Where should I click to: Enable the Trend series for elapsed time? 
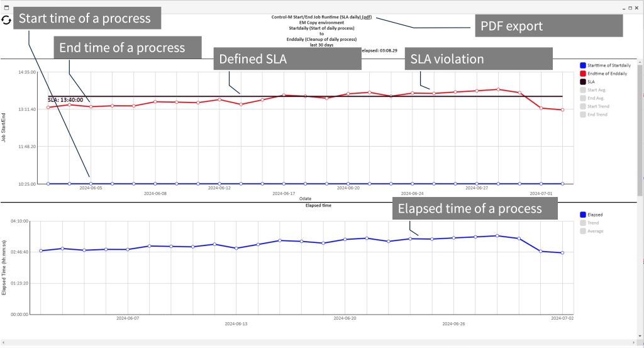click(x=592, y=223)
